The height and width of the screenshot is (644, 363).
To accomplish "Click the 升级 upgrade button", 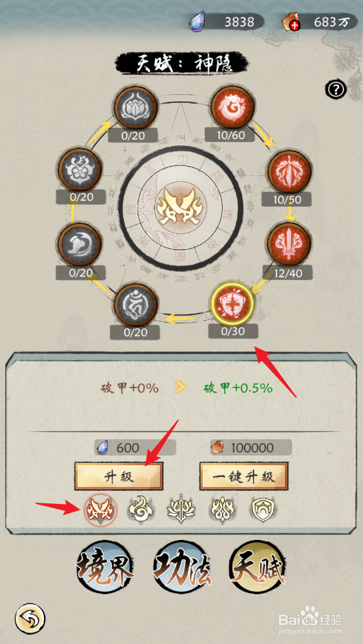I will [x=119, y=476].
